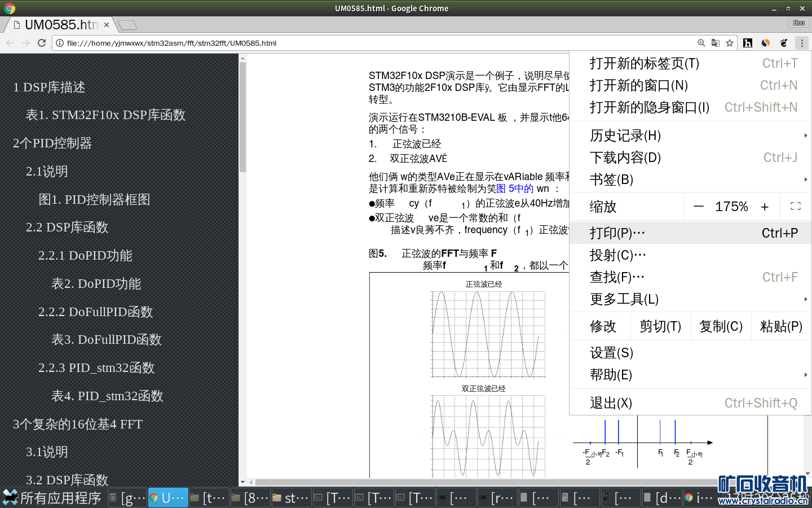
Task: Decrease zoom with the minus button
Action: tap(699, 207)
